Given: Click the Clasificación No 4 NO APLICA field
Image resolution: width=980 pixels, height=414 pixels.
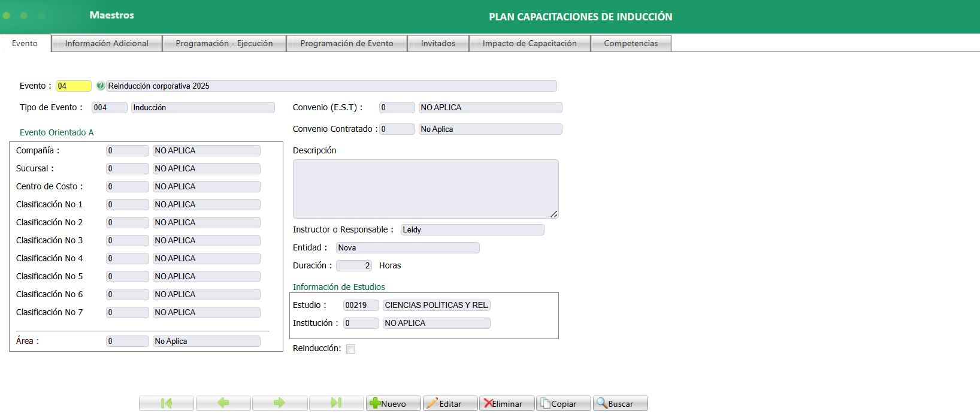Looking at the screenshot, I should pos(207,258).
